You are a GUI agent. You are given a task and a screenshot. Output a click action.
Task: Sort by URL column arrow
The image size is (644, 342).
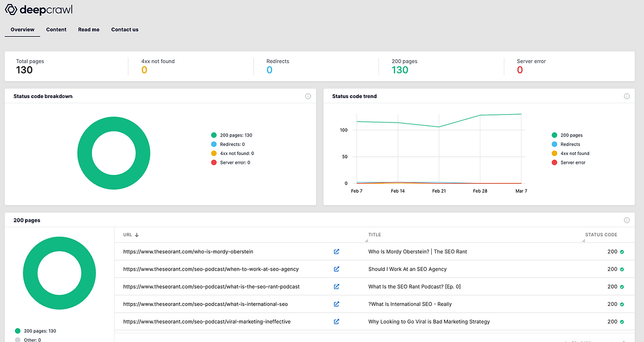[137, 235]
